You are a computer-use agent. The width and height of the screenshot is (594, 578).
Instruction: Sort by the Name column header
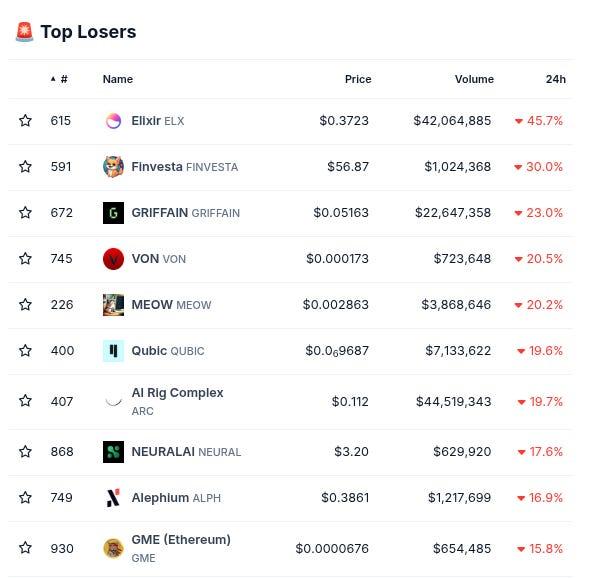[x=118, y=79]
